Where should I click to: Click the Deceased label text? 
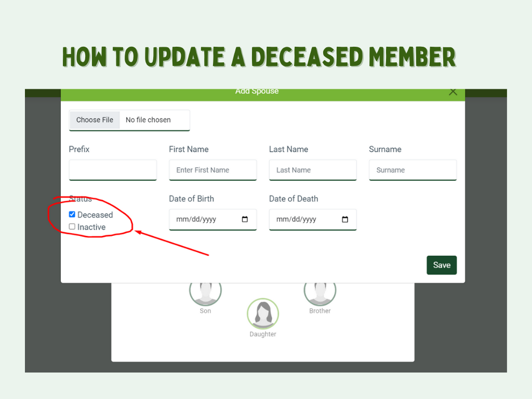pos(95,215)
